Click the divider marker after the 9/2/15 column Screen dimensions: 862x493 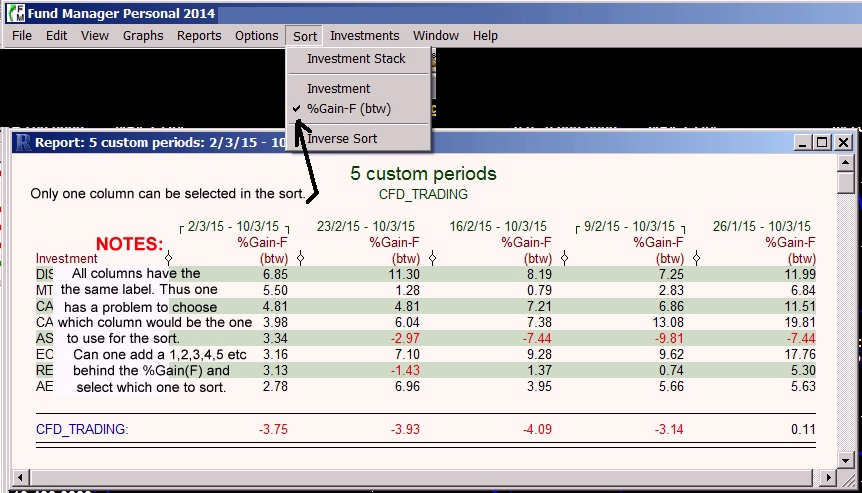coord(697,258)
